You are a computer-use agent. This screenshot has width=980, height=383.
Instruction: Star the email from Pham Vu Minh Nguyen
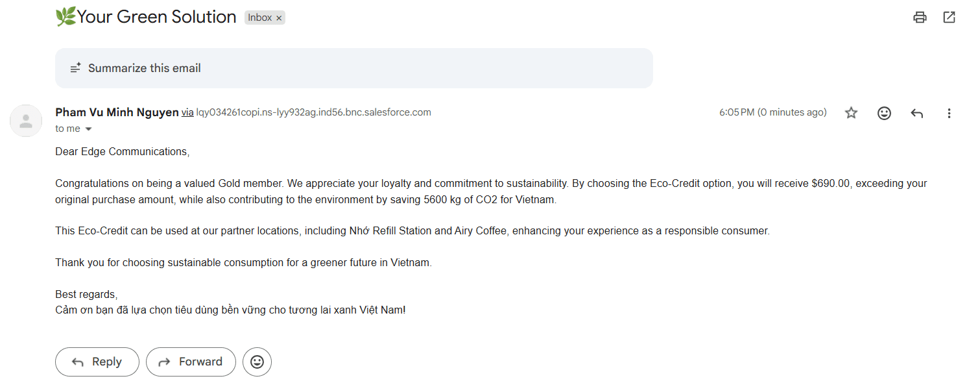click(851, 113)
